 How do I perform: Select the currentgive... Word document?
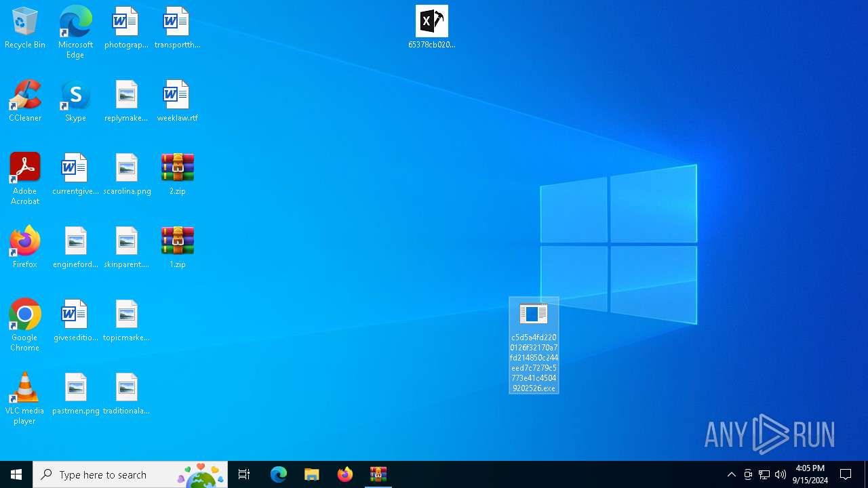point(75,174)
